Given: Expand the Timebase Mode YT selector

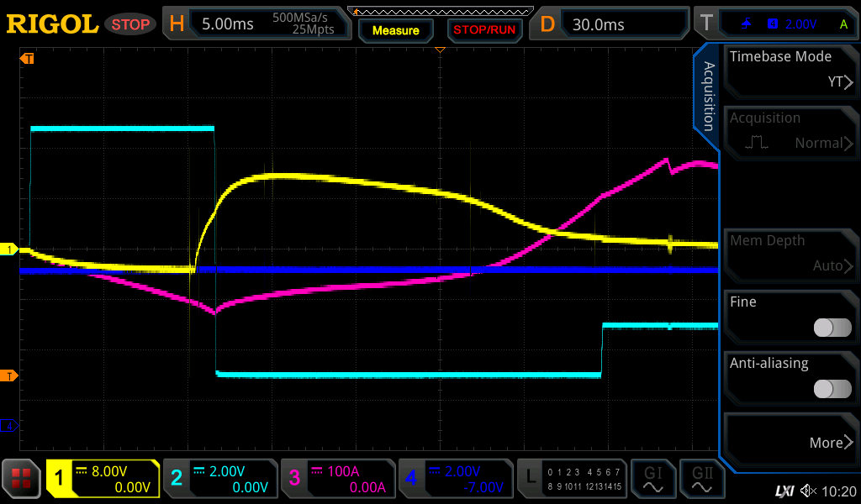Looking at the screenshot, I should (790, 70).
